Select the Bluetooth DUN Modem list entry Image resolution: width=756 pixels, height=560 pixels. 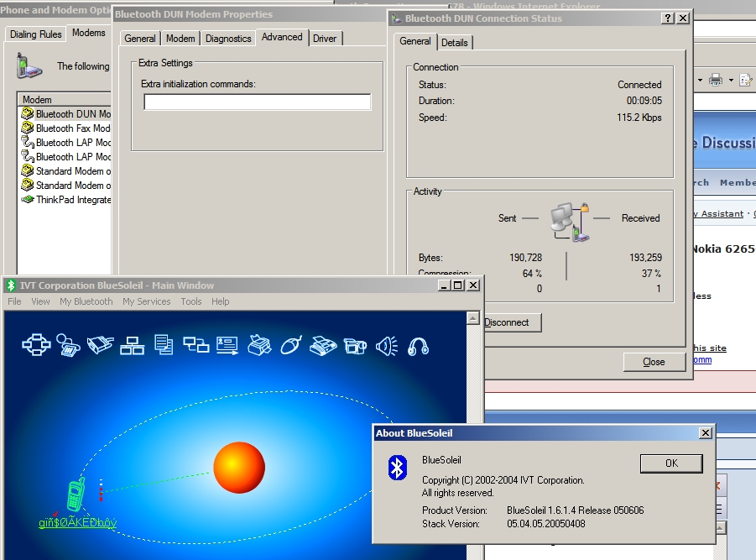pyautogui.click(x=65, y=114)
